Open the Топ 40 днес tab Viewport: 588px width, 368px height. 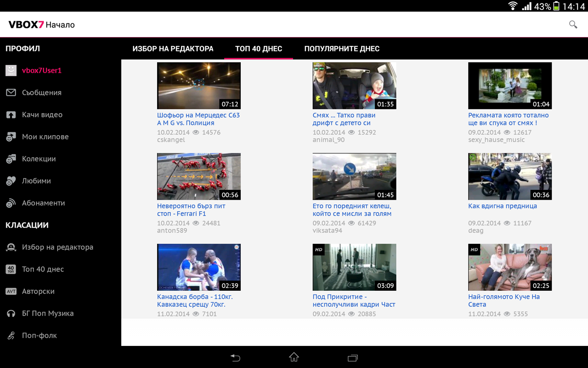coord(259,49)
